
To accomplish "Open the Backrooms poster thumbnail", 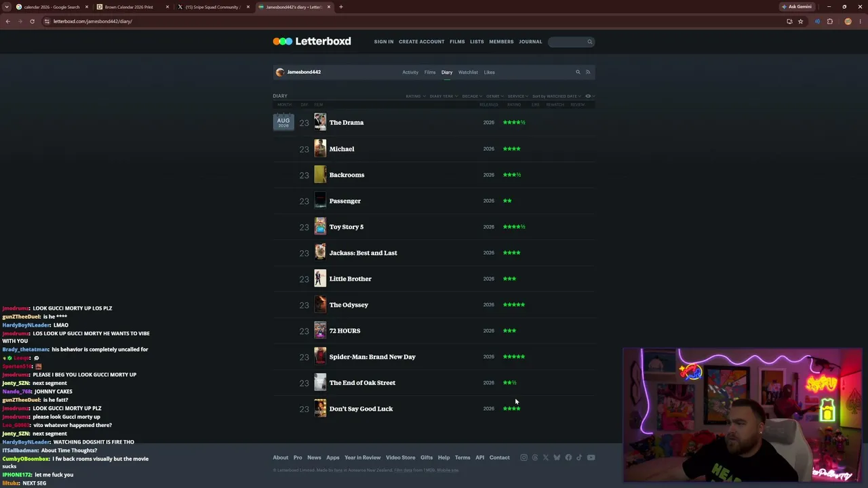I will point(320,175).
